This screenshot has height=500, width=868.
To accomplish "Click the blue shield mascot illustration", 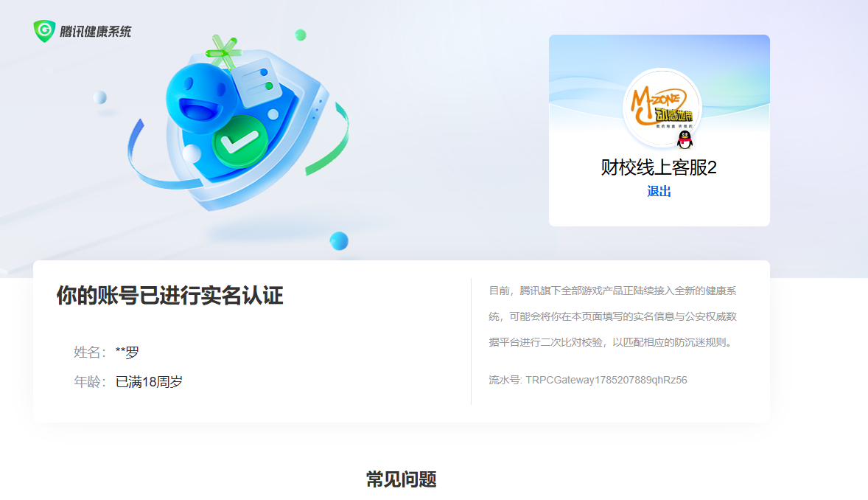I will [238, 123].
